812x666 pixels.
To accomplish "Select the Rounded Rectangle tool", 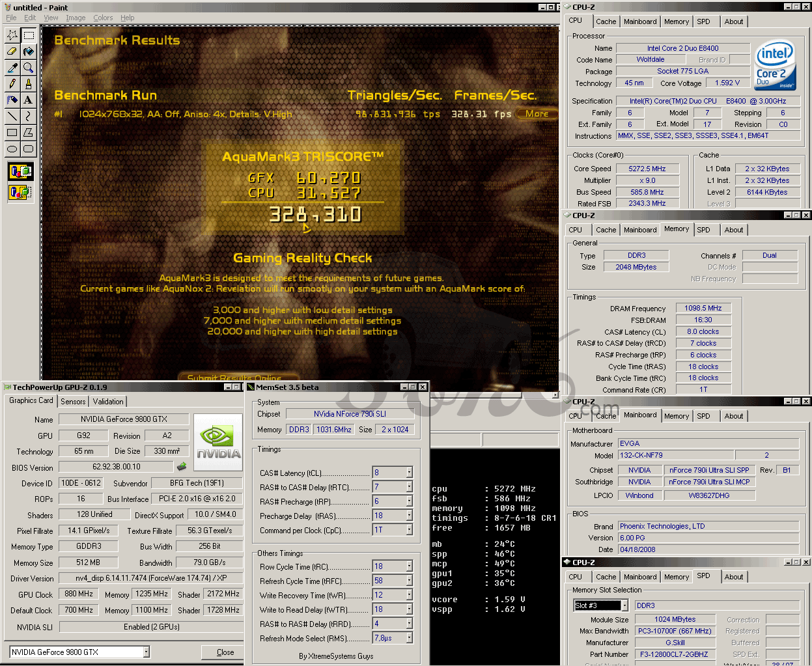I will pos(29,148).
